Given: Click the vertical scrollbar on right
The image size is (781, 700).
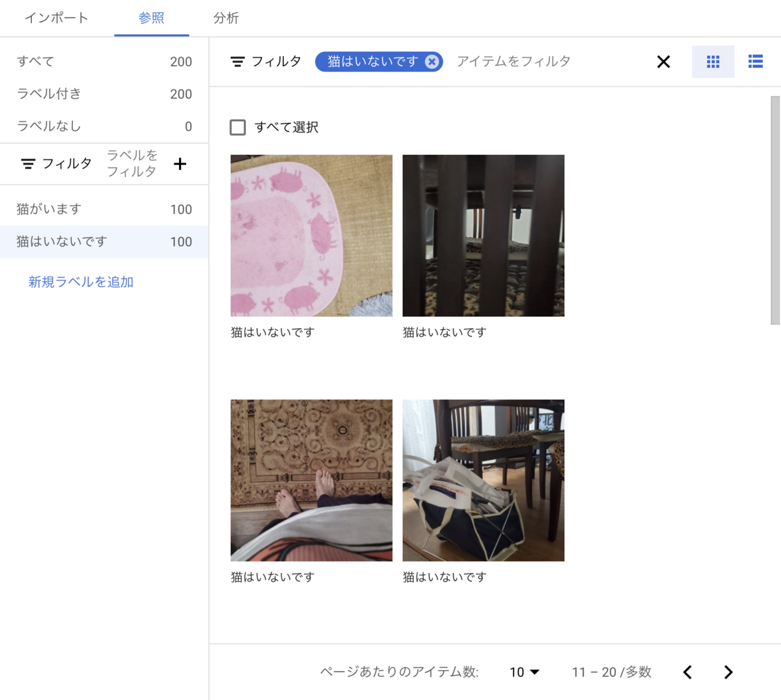Looking at the screenshot, I should tap(775, 210).
